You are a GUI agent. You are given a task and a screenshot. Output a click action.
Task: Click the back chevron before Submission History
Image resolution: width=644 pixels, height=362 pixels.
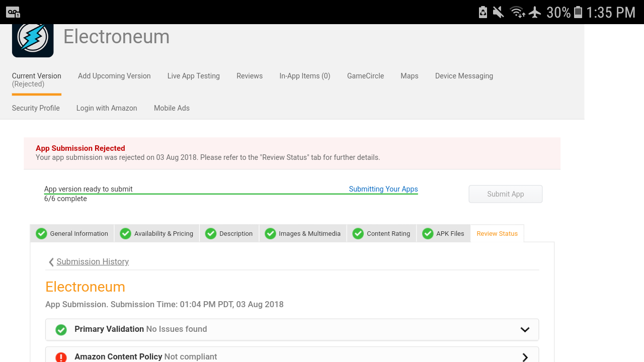click(x=51, y=262)
